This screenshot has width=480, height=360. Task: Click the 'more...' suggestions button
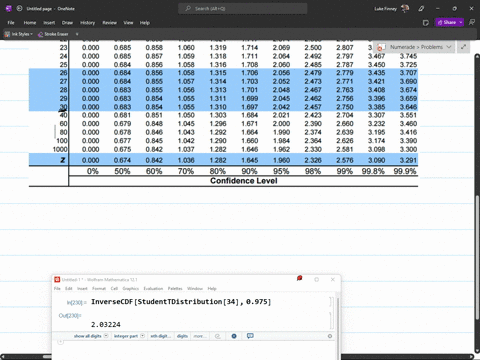tap(200, 336)
